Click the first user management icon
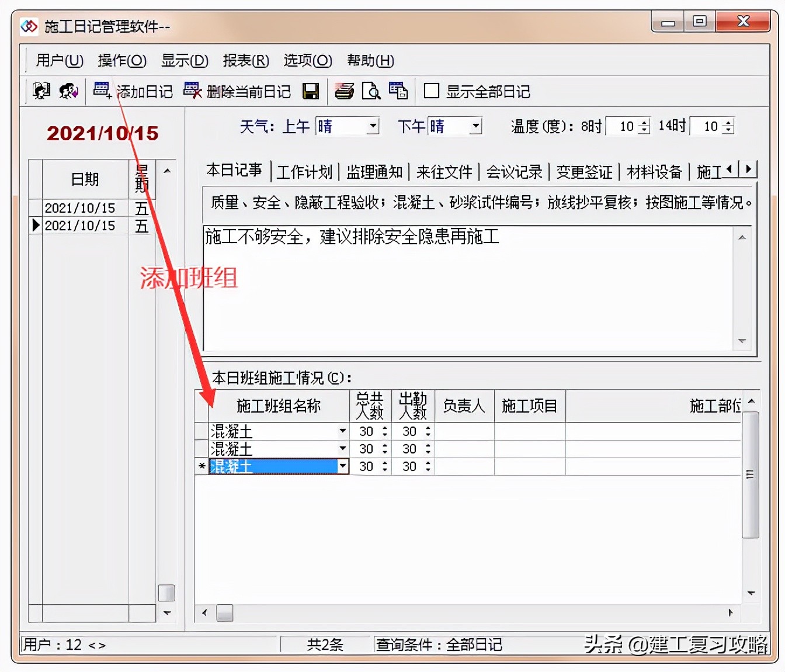 click(x=41, y=91)
